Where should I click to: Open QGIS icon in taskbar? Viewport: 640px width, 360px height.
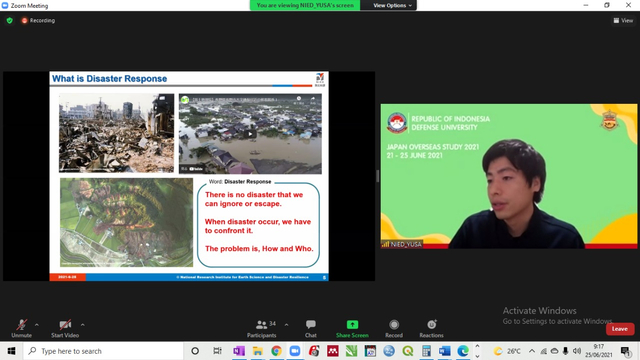(x=408, y=351)
